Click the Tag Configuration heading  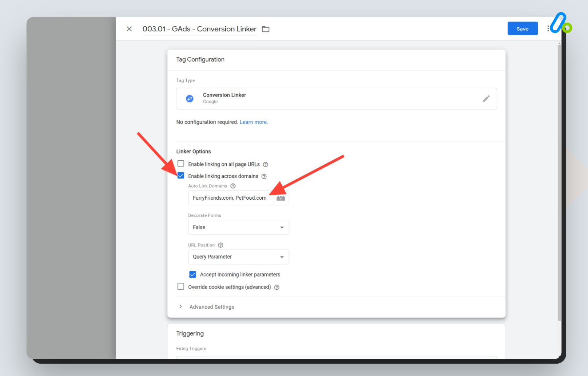(200, 59)
